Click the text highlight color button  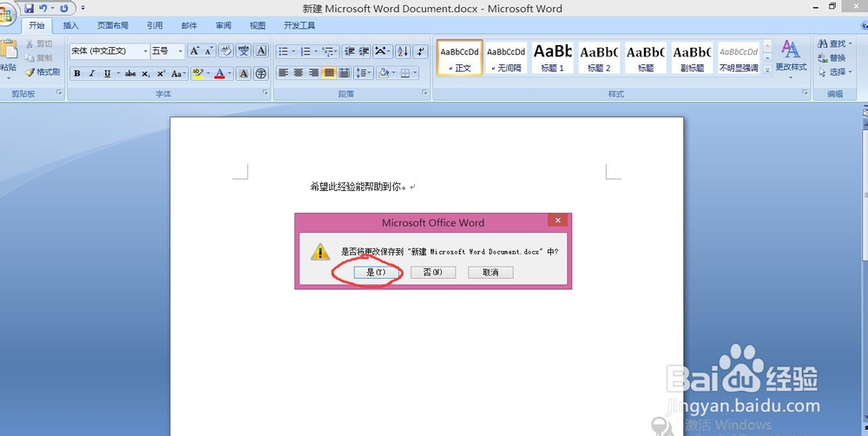pyautogui.click(x=197, y=73)
